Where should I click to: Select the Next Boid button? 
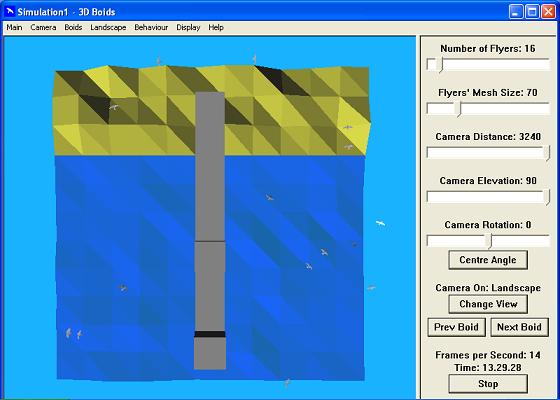[519, 327]
